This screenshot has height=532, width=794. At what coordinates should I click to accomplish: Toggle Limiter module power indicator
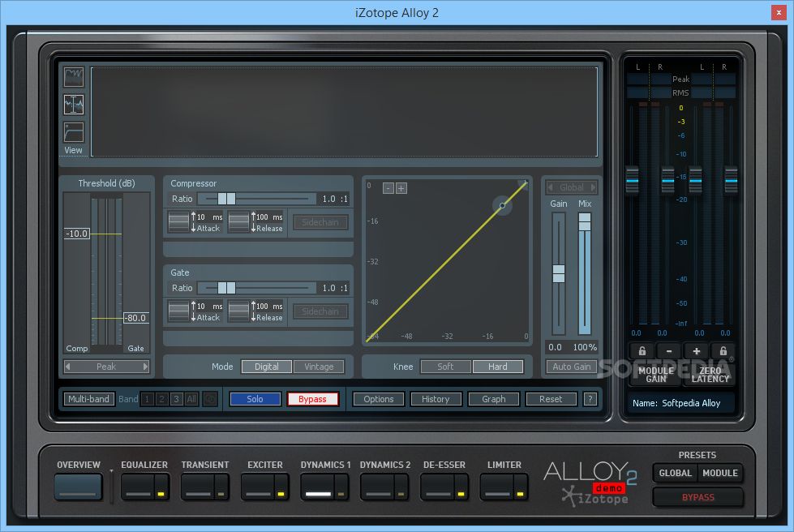pyautogui.click(x=520, y=494)
